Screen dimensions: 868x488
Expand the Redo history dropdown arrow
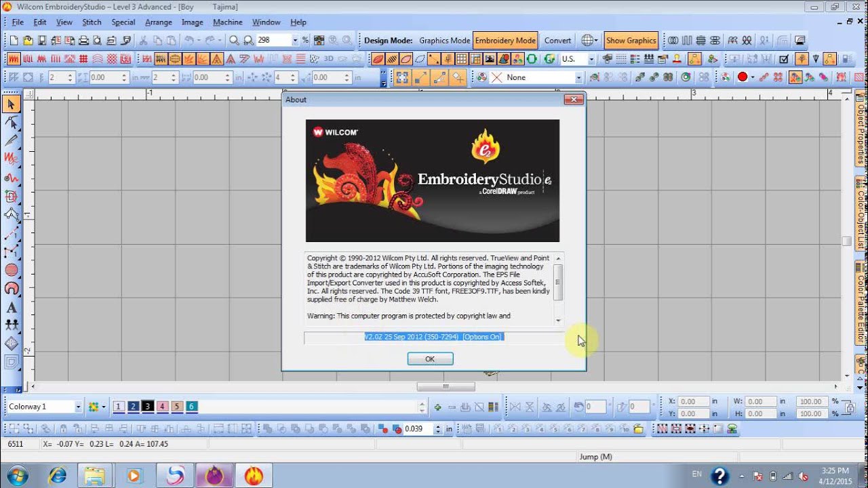(220, 41)
